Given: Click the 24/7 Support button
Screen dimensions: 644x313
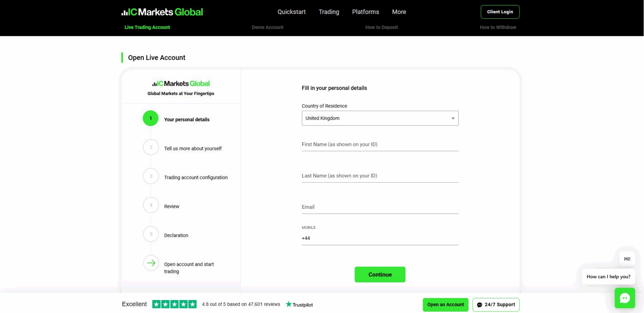Looking at the screenshot, I should click(496, 305).
